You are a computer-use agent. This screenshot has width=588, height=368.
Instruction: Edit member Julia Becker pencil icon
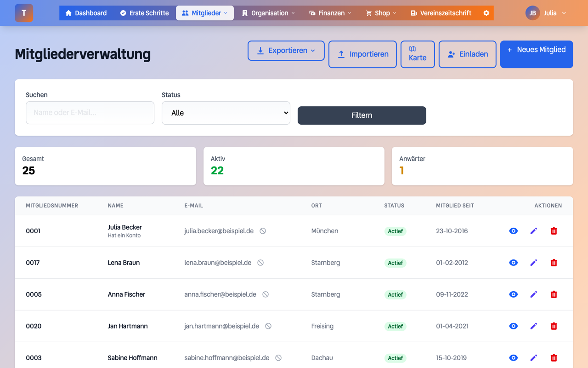tap(534, 231)
